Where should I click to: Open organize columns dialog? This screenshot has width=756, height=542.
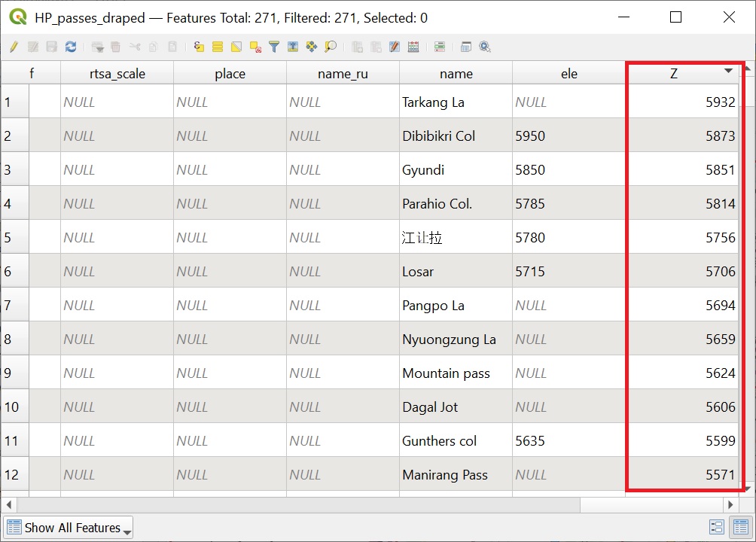tap(395, 47)
